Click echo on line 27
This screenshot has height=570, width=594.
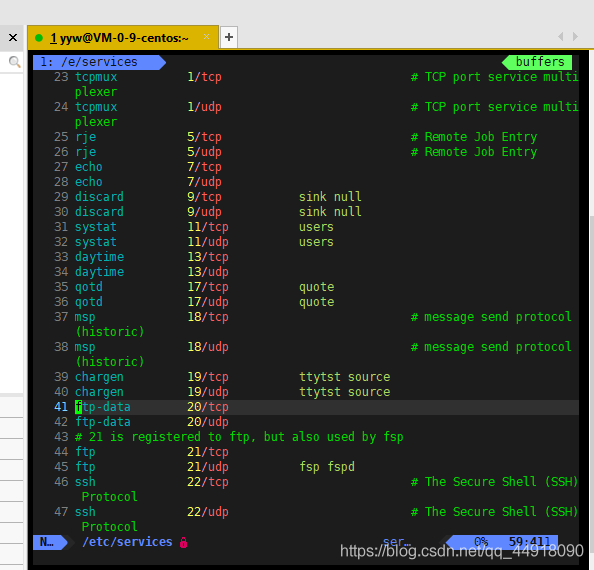(x=89, y=167)
